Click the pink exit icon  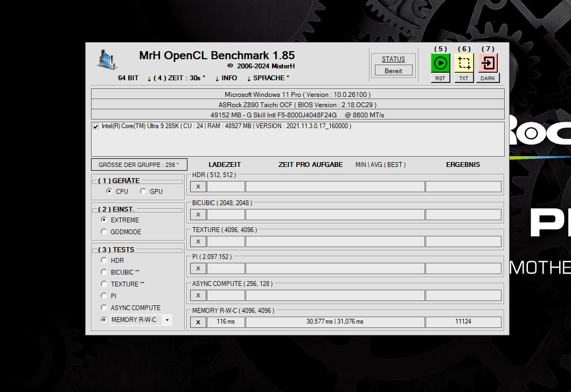pos(488,63)
